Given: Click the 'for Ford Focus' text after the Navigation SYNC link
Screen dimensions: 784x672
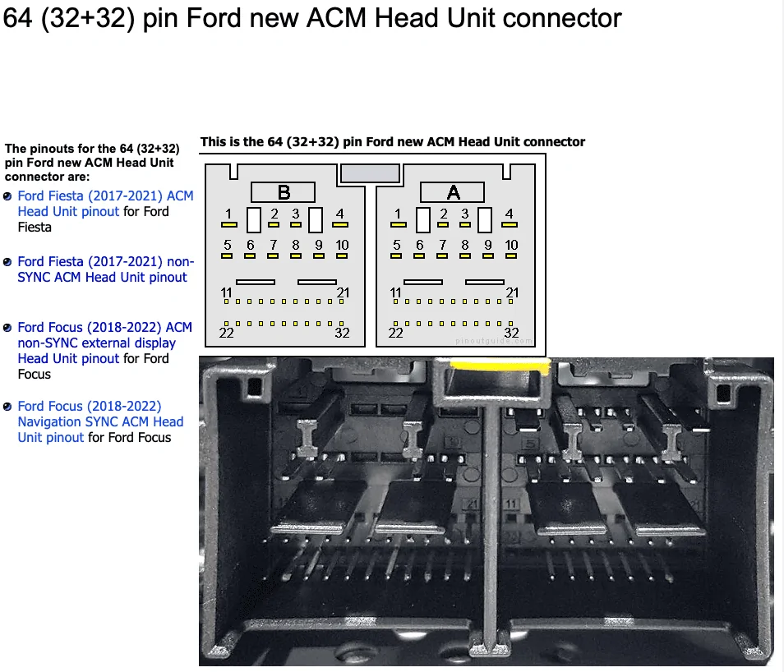Looking at the screenshot, I should coord(130,438).
